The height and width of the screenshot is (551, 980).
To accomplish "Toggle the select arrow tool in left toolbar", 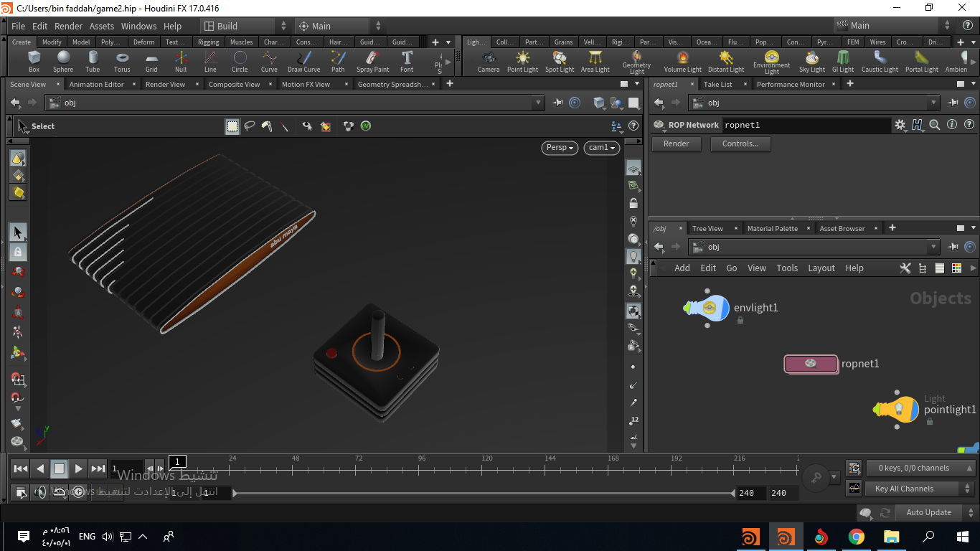I will pyautogui.click(x=18, y=232).
